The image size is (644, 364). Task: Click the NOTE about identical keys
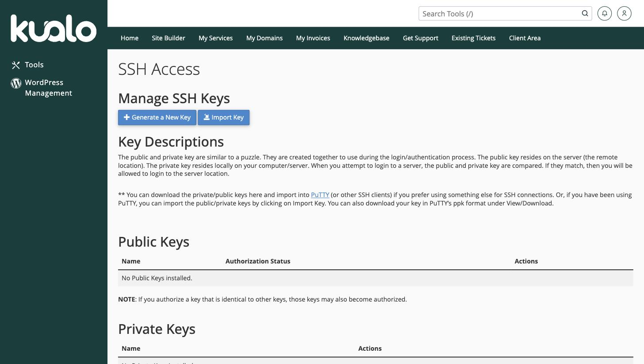pyautogui.click(x=262, y=299)
